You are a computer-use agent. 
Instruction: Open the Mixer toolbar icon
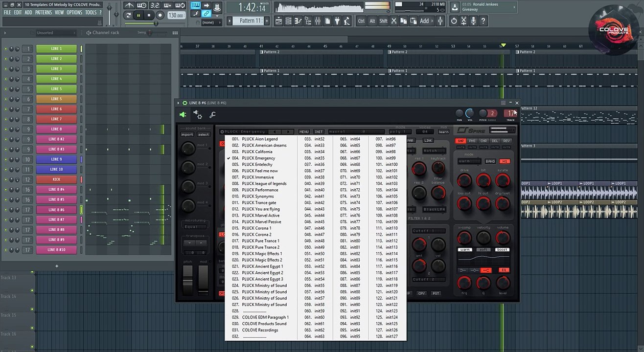click(318, 21)
